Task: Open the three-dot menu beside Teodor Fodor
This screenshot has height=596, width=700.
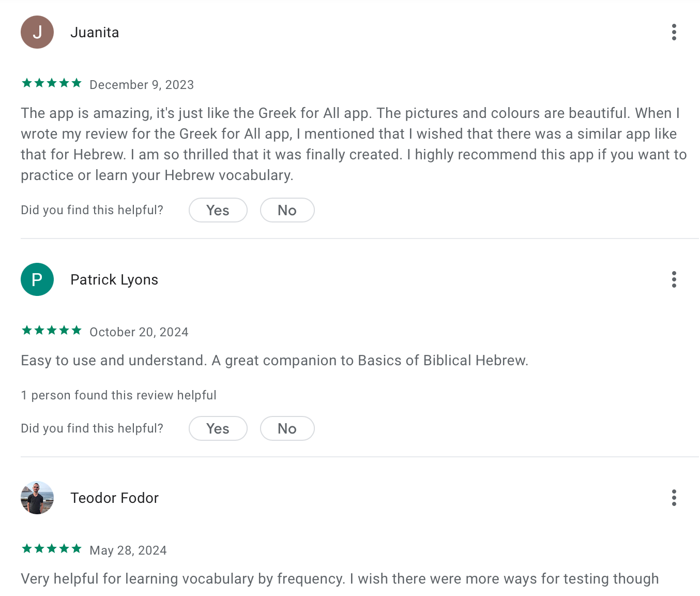Action: 674,498
